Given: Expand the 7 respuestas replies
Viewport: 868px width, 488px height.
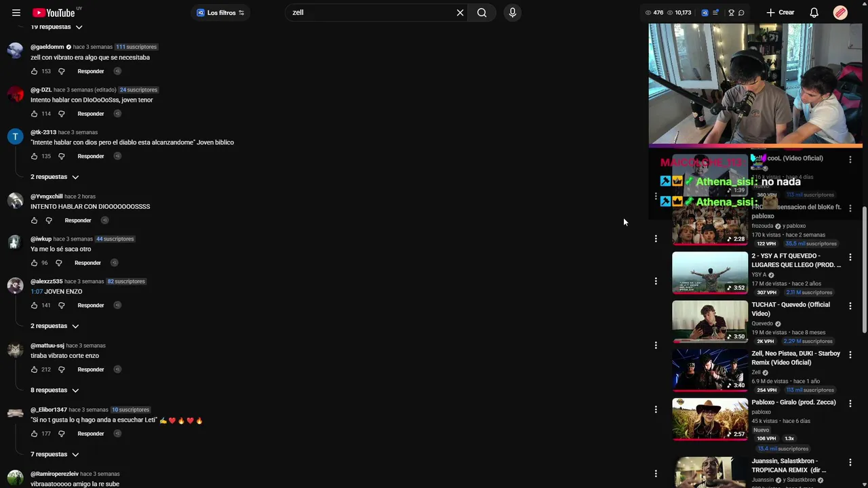Looking at the screenshot, I should point(55,455).
